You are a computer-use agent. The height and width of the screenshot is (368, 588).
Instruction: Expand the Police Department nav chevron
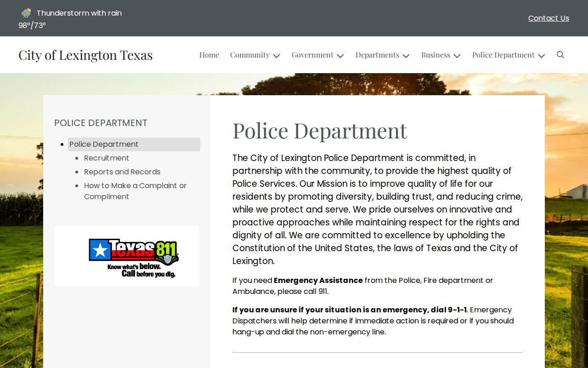(x=542, y=56)
